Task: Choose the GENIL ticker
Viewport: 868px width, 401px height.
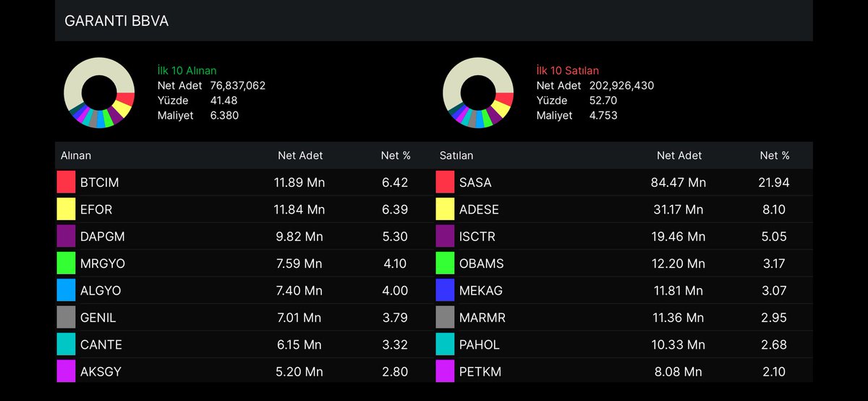Action: pyautogui.click(x=98, y=318)
